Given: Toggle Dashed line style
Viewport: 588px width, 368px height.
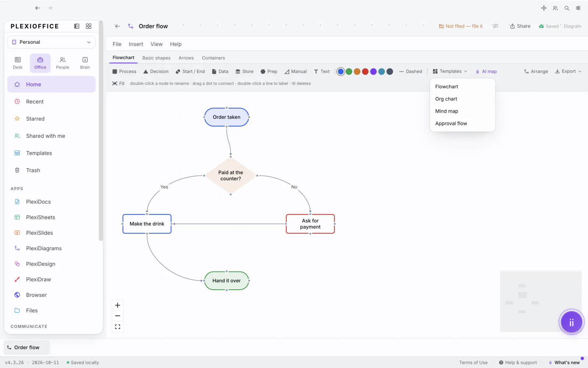Looking at the screenshot, I should click(x=410, y=71).
